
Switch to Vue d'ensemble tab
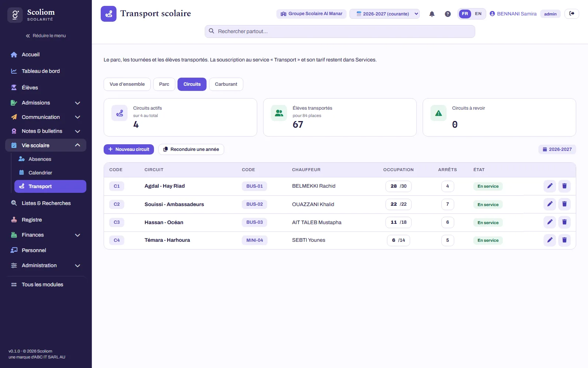[127, 84]
